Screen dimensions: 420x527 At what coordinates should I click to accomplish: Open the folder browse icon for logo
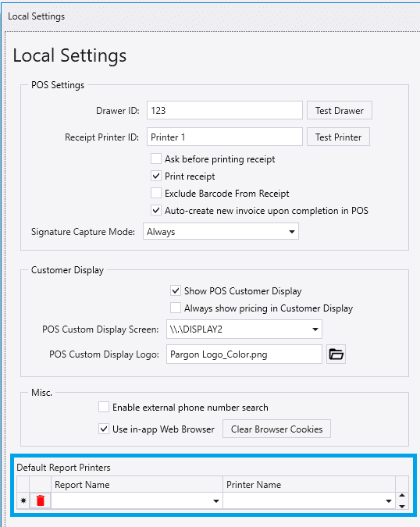click(x=336, y=354)
